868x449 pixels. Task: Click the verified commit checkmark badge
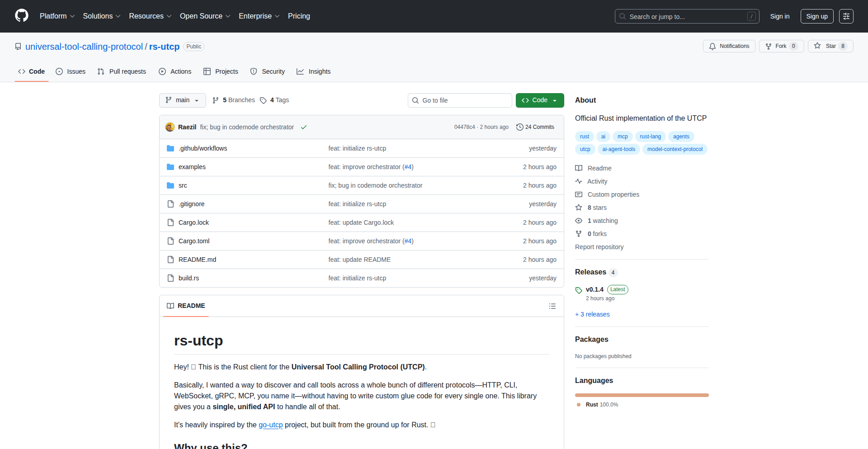[x=303, y=127]
